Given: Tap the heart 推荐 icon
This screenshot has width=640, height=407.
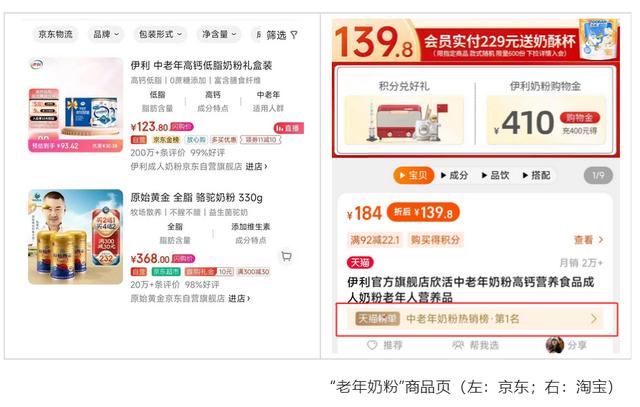Looking at the screenshot, I should (372, 345).
